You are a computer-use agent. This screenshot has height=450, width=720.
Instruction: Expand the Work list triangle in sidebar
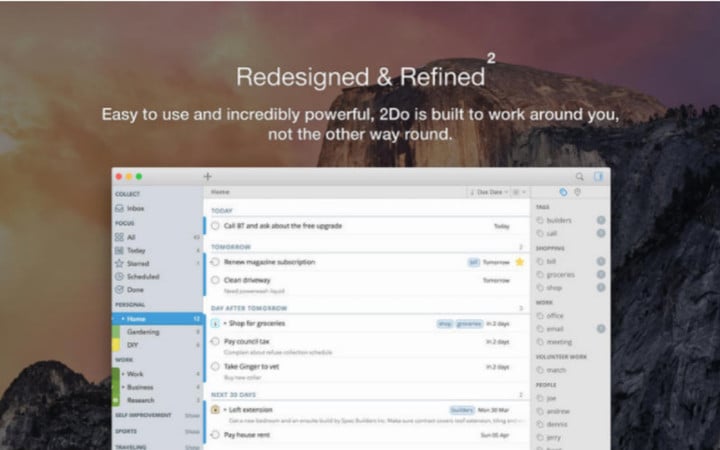(x=123, y=374)
